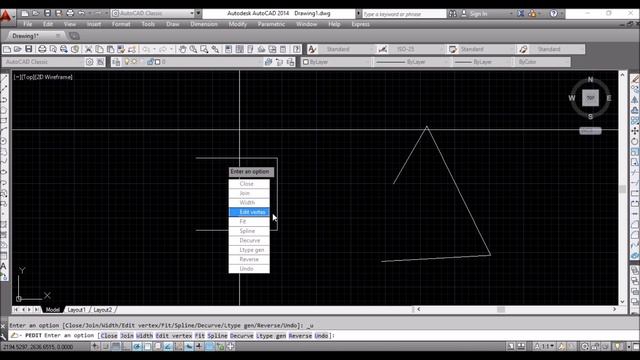Switch to the Layout1 tab
This screenshot has width=640, height=360.
(76, 310)
